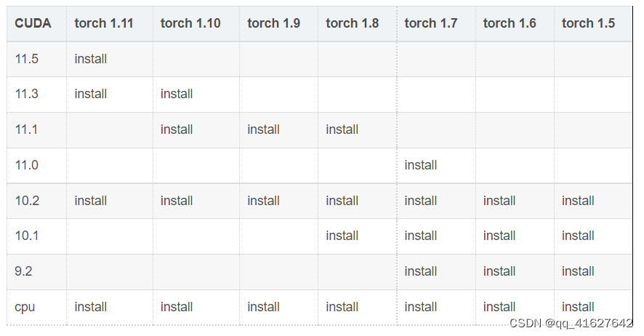The image size is (644, 336).
Task: Click install for CUDA 10.2 torch 1.9
Action: (x=263, y=201)
